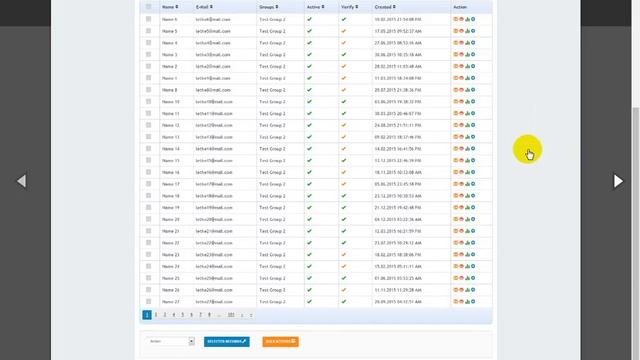Viewport: 640px width, 360px height.
Task: Click the red action icon in Name 1 row
Action: coord(461,78)
